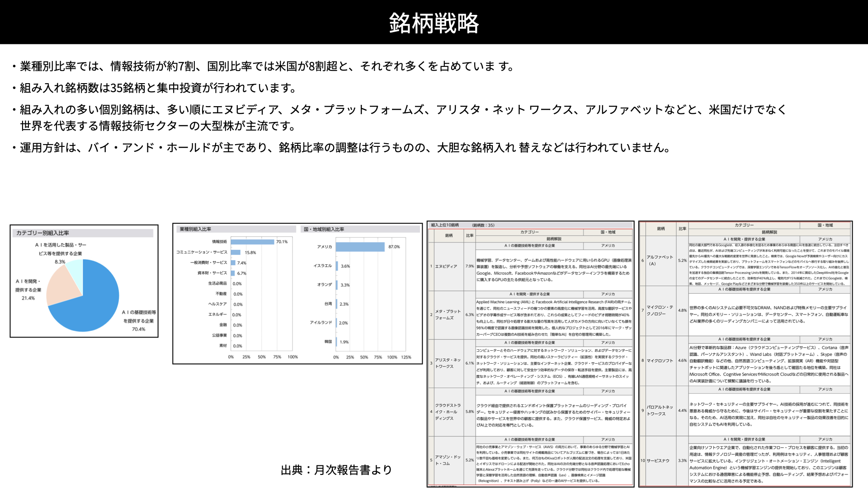Click the slide title 銘柄戦略
This screenshot has width=868, height=488.
pyautogui.click(x=434, y=23)
